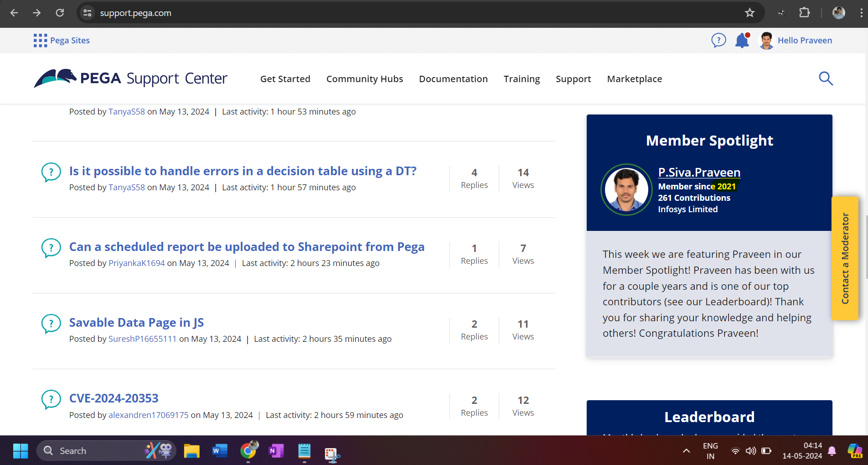Click volume speaker tray icon

tap(750, 451)
